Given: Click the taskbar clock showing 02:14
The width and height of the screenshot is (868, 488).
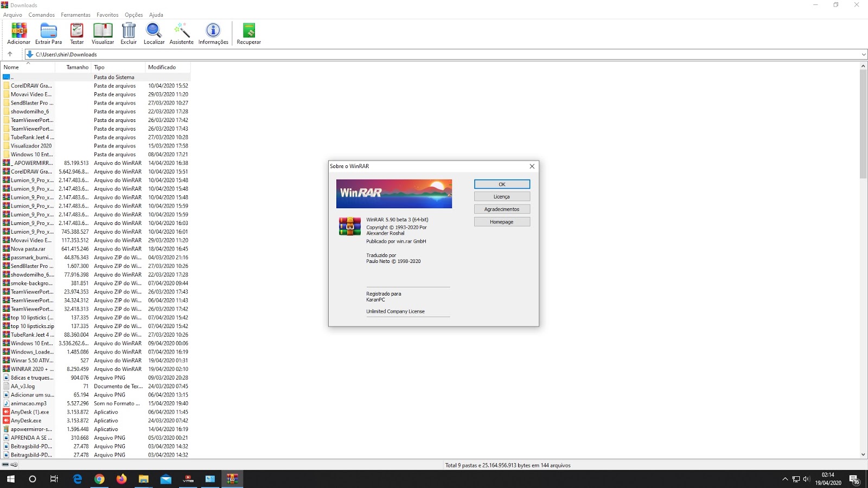Looking at the screenshot, I should tap(828, 479).
